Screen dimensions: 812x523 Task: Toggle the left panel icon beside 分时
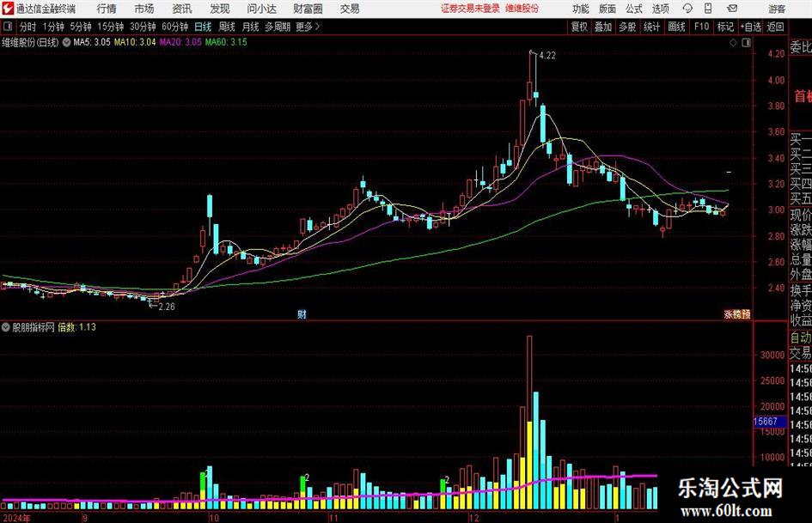point(7,27)
